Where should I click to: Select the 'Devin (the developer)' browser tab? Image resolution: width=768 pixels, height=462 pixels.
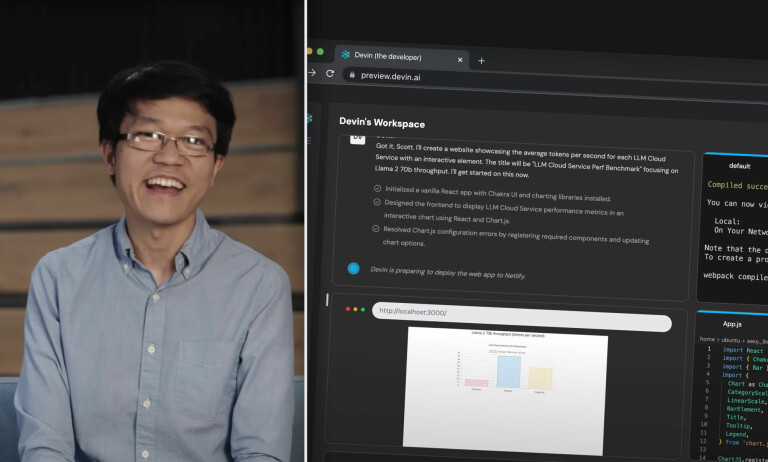click(402, 57)
